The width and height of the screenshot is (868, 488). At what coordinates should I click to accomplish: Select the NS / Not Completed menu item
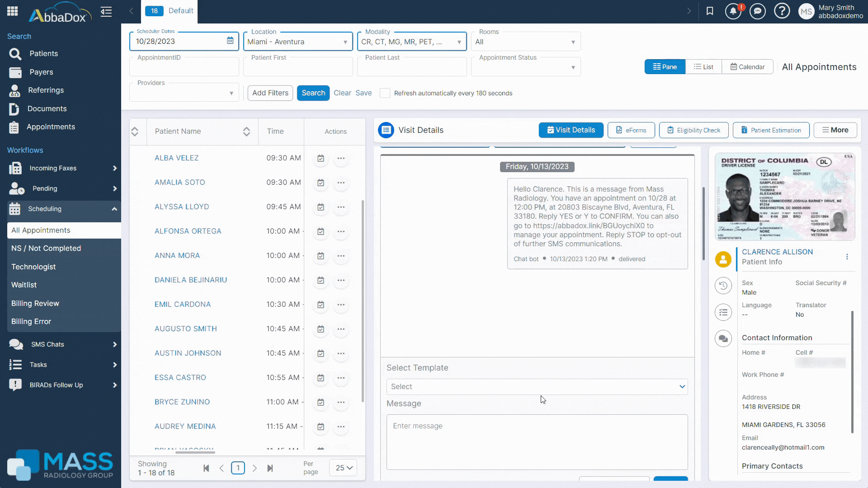46,248
